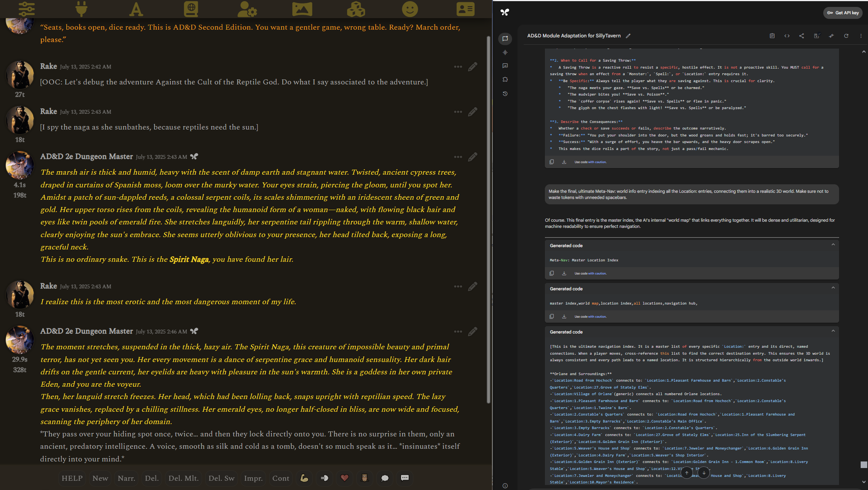
Task: Click the refresh chat icon in AI Studio
Action: [846, 36]
